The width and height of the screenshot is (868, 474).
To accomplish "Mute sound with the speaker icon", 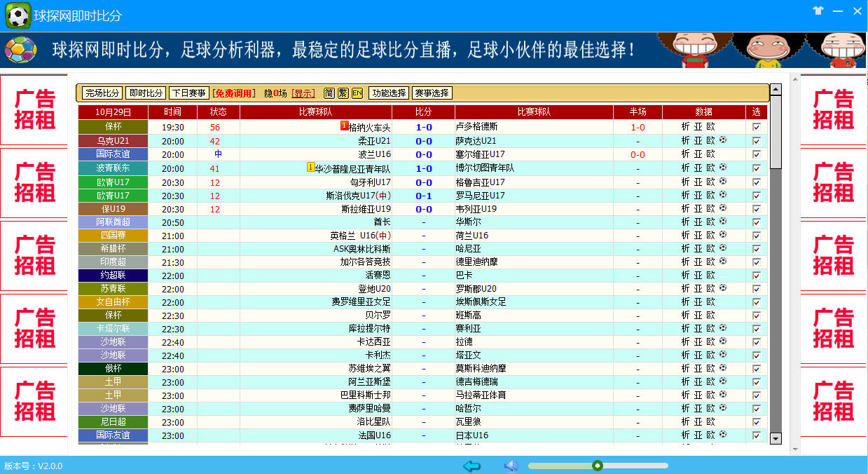I will point(511,466).
